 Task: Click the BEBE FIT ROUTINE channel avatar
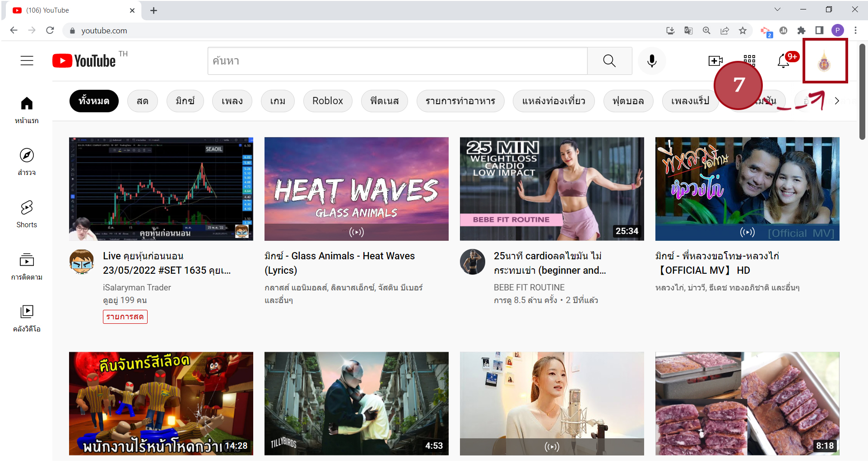point(473,262)
